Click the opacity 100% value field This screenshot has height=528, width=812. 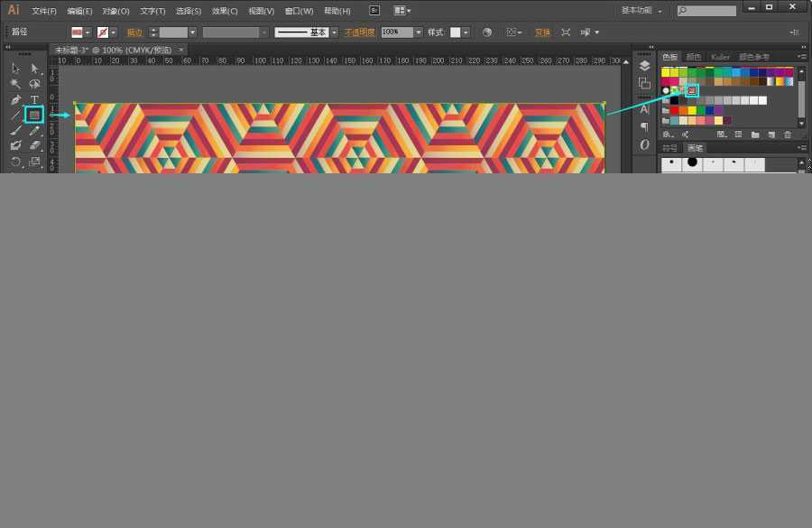coord(397,32)
